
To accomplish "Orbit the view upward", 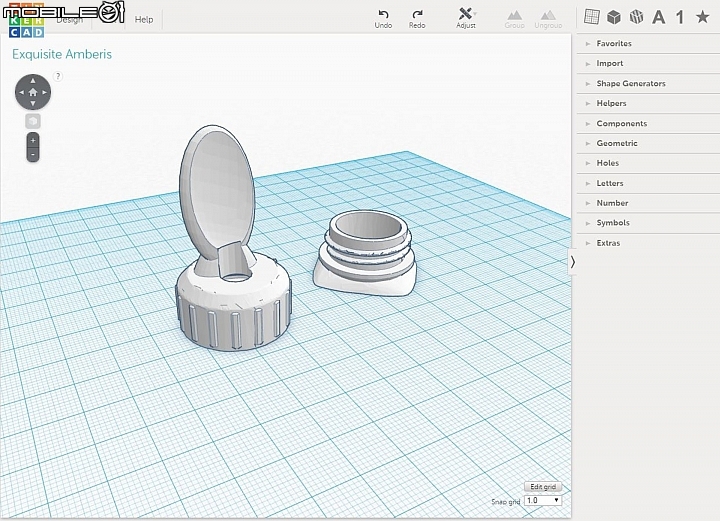I will (x=33, y=81).
